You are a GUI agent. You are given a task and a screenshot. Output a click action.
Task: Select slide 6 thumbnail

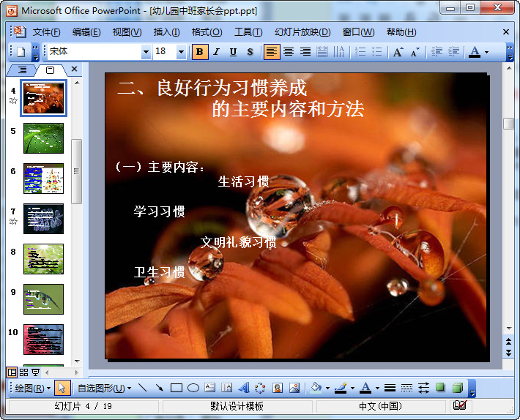43,179
